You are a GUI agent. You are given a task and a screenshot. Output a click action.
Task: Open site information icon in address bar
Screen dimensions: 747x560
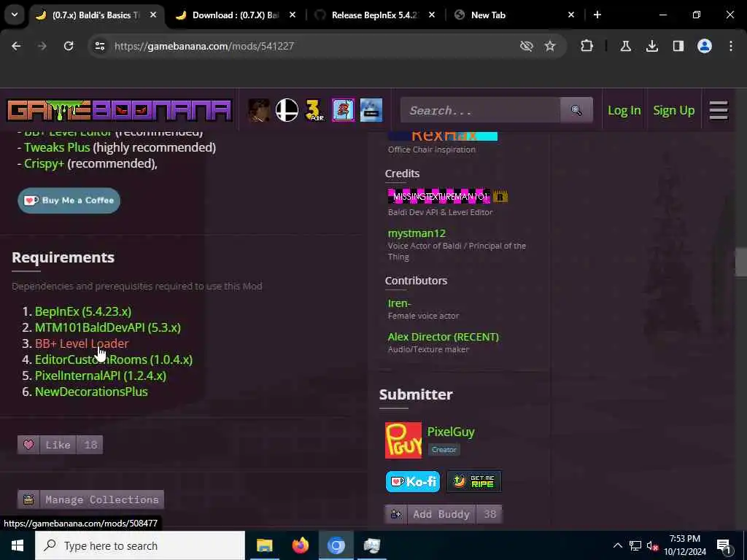pyautogui.click(x=99, y=46)
